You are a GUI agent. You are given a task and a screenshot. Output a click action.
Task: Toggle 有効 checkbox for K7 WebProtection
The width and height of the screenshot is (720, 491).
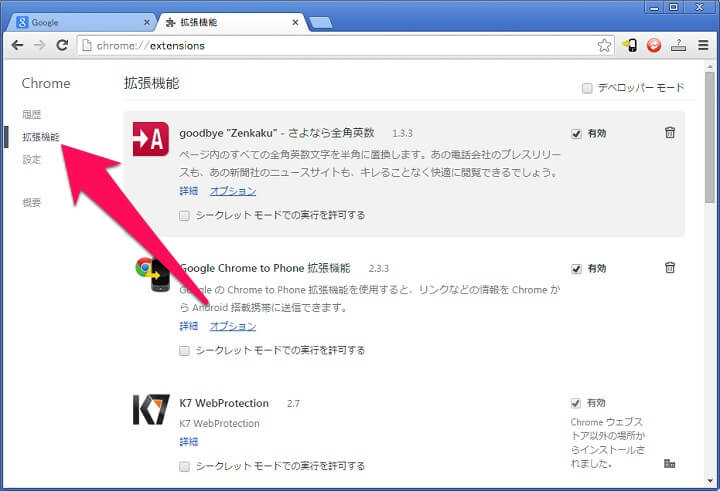click(x=575, y=403)
